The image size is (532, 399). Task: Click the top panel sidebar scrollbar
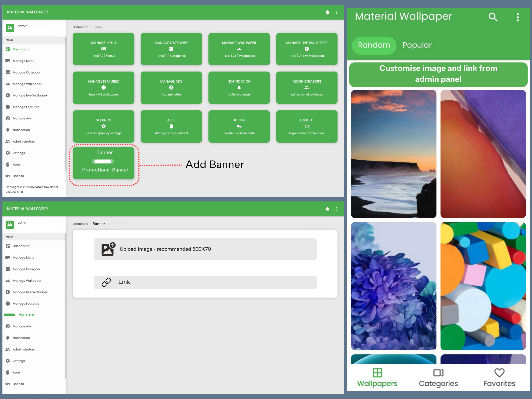point(65,103)
